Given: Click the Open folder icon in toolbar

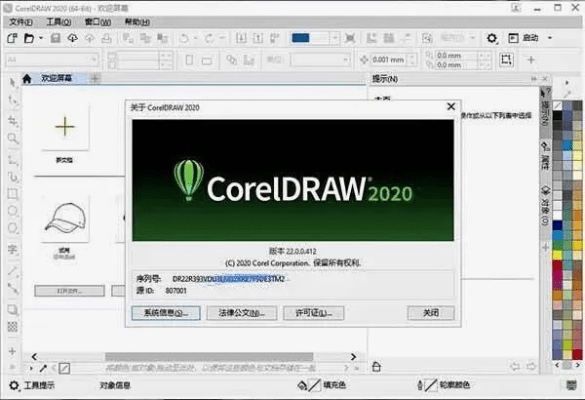Looking at the screenshot, I should (x=29, y=38).
